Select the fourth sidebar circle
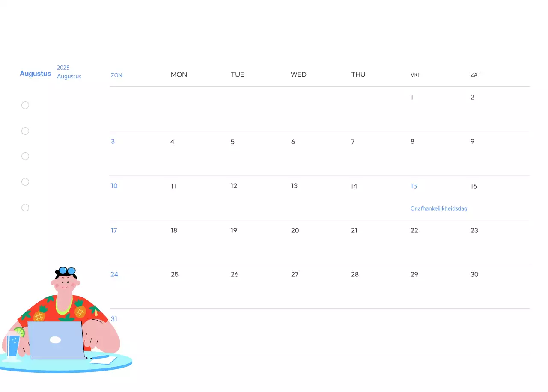This screenshot has width=548, height=392. [x=25, y=181]
